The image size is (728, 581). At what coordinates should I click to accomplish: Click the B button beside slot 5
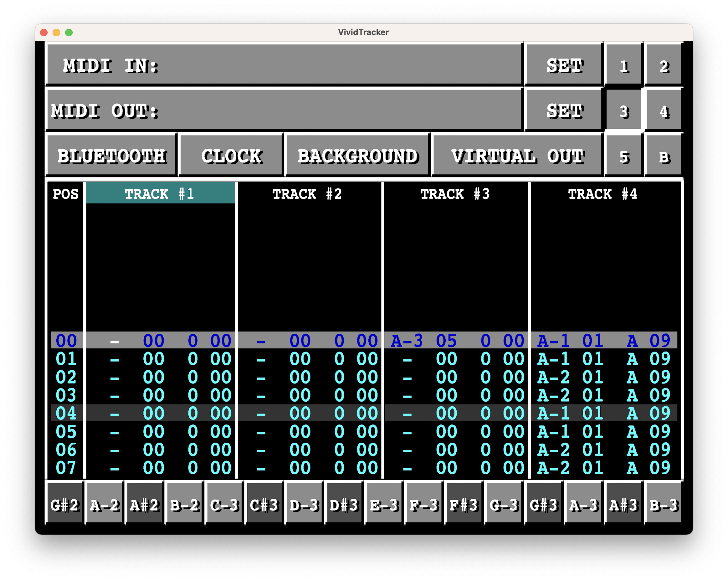click(x=664, y=157)
